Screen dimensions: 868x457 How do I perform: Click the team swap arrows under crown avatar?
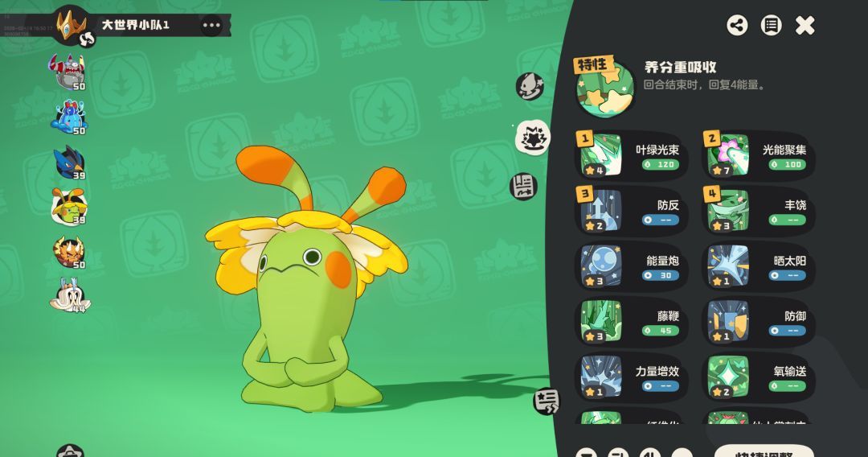click(87, 39)
